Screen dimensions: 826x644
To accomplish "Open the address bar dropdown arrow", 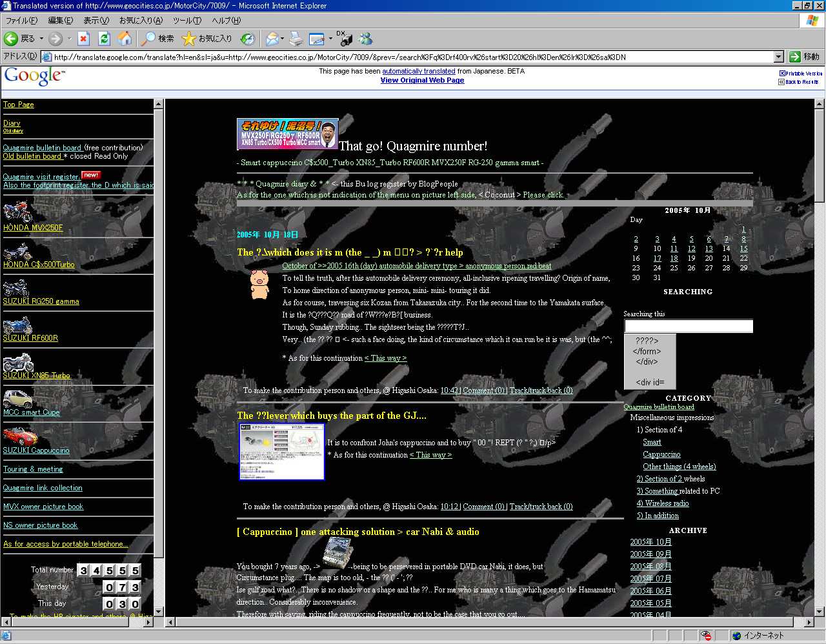I will (779, 57).
